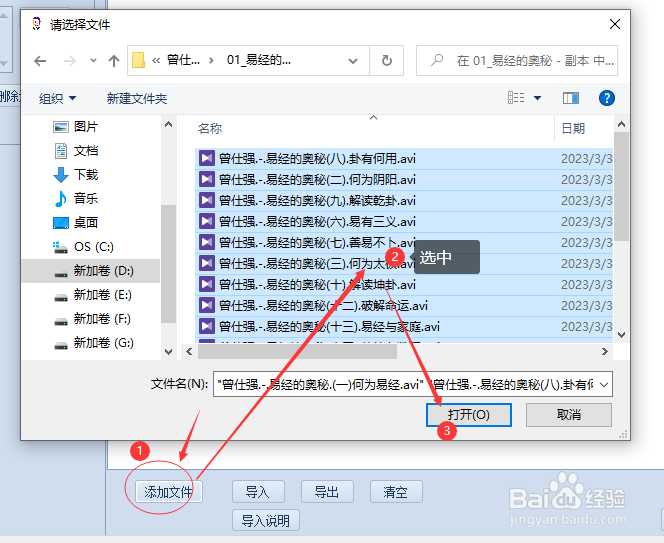Click the horizontal scrollbar thumb

click(x=297, y=352)
